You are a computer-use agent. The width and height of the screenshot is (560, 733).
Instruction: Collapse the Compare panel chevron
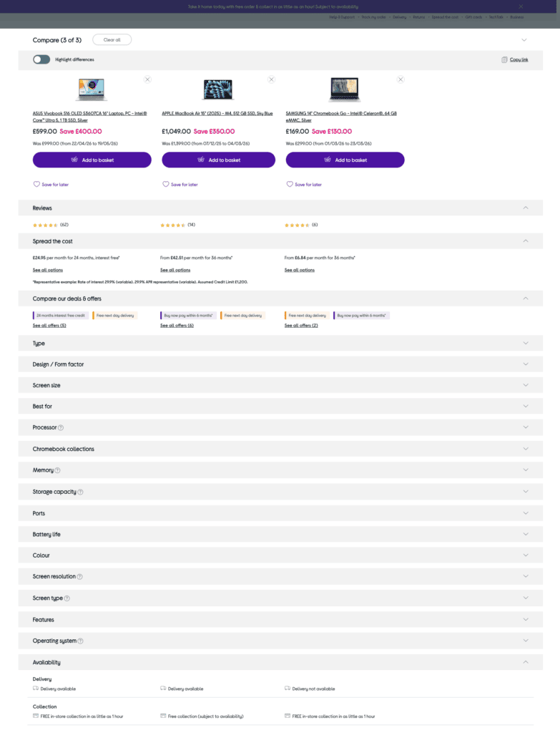tap(524, 40)
